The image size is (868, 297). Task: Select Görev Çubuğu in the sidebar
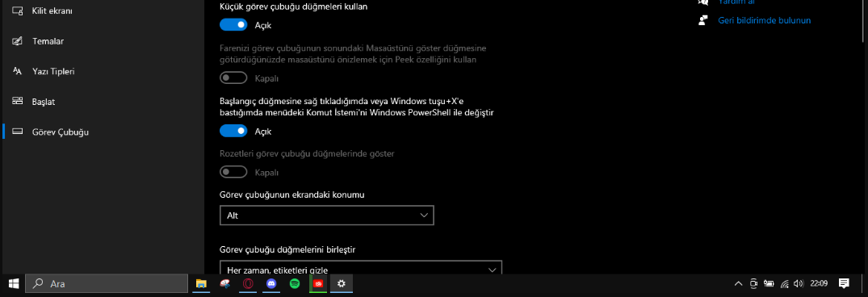pos(103,132)
